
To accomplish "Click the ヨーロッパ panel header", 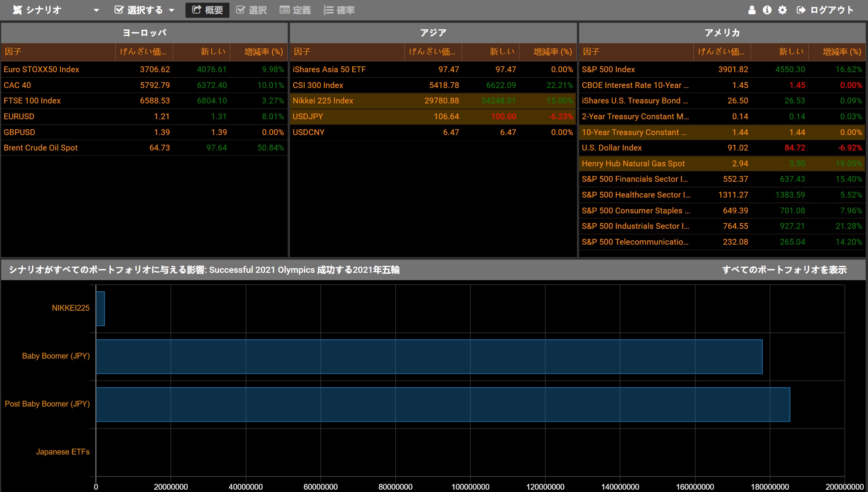I will pos(144,33).
